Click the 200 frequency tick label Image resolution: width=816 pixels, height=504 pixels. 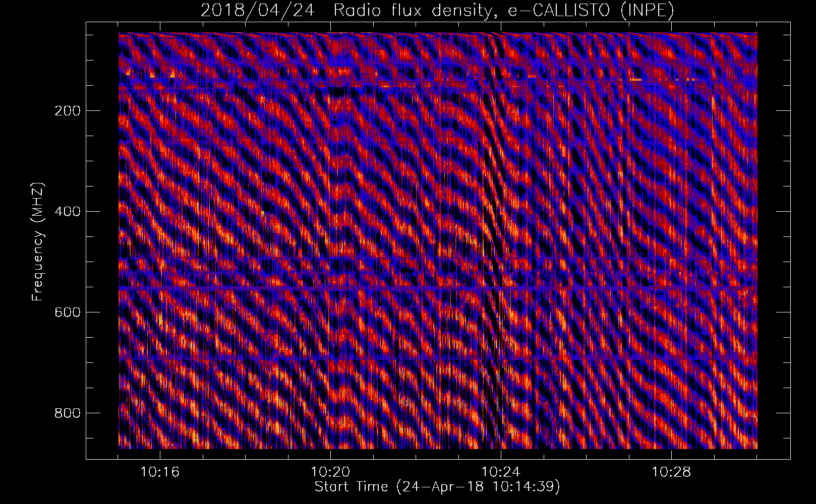pos(68,111)
